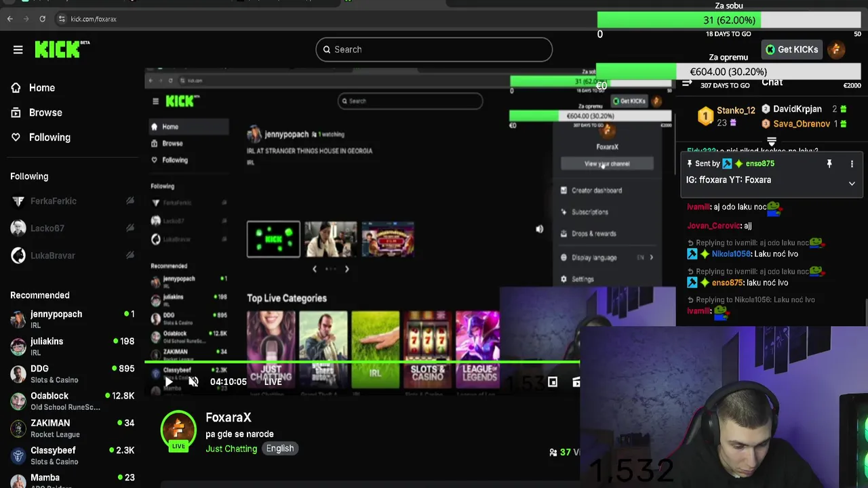Click the pin icon on the pinned message
The height and width of the screenshot is (488, 868).
829,164
